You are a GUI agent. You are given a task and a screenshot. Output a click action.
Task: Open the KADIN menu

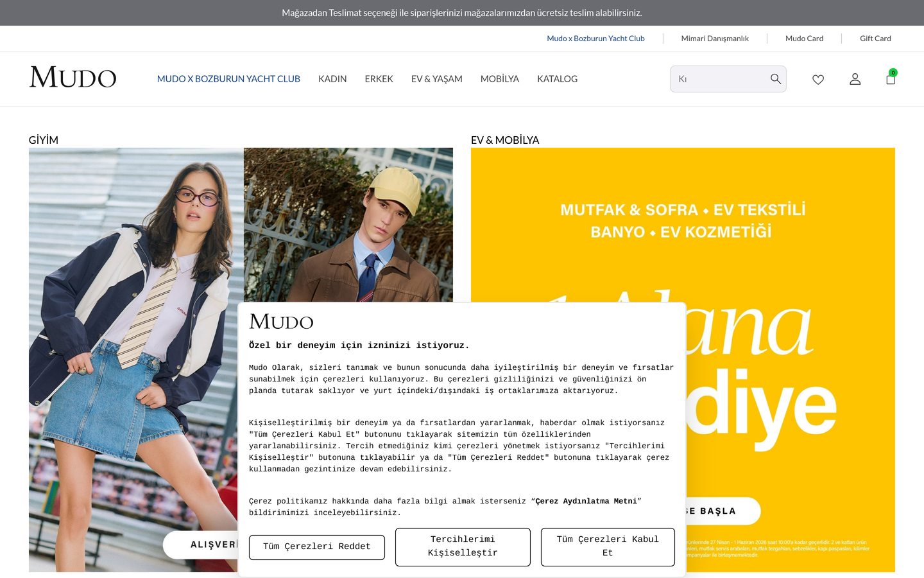(332, 79)
